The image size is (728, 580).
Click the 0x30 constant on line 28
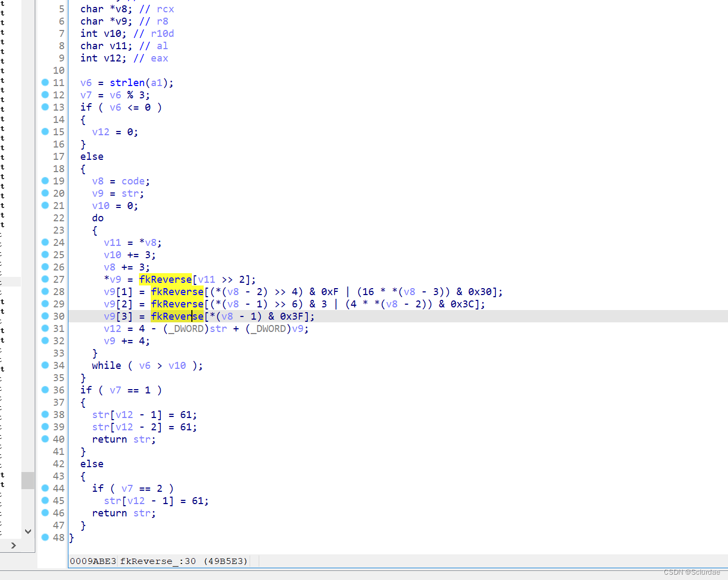pyautogui.click(x=480, y=292)
